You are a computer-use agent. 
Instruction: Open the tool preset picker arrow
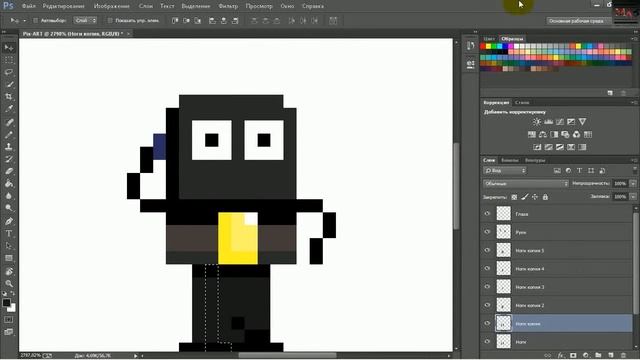(x=24, y=20)
